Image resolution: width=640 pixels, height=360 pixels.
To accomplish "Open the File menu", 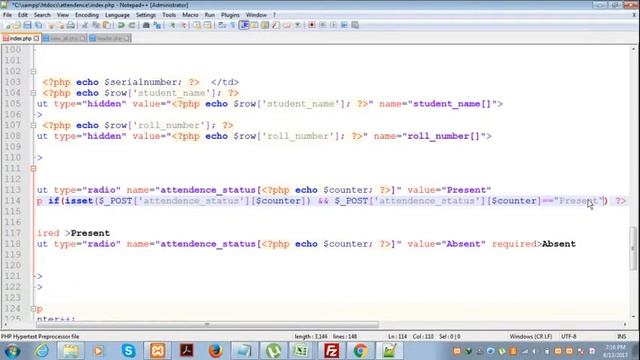I will coord(7,15).
